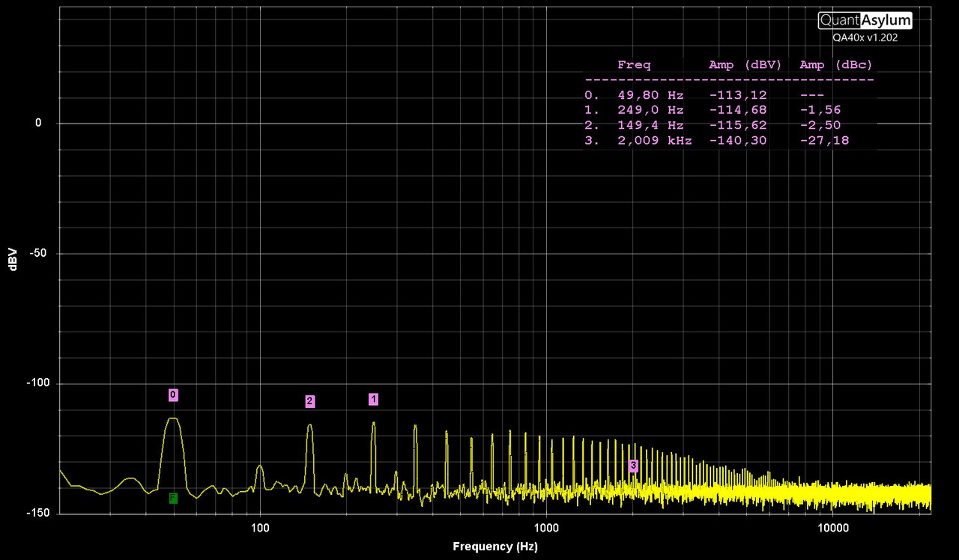Image resolution: width=959 pixels, height=560 pixels.
Task: Select the 2,009 kHz frequency value
Action: tap(655, 140)
